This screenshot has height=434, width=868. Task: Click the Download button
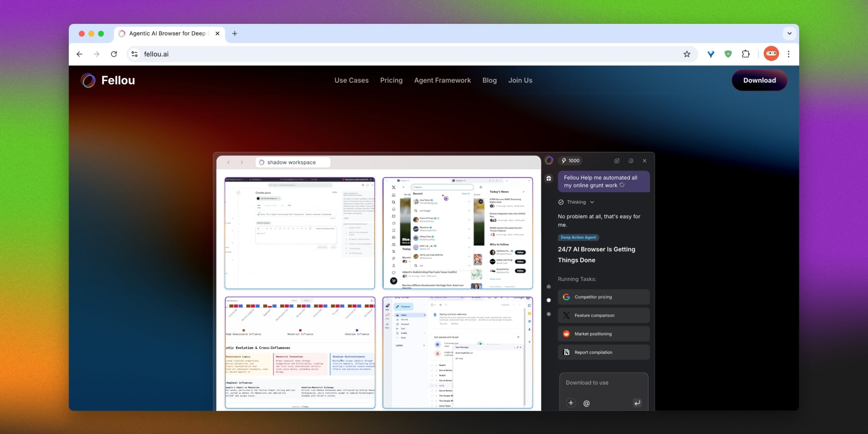(x=759, y=80)
